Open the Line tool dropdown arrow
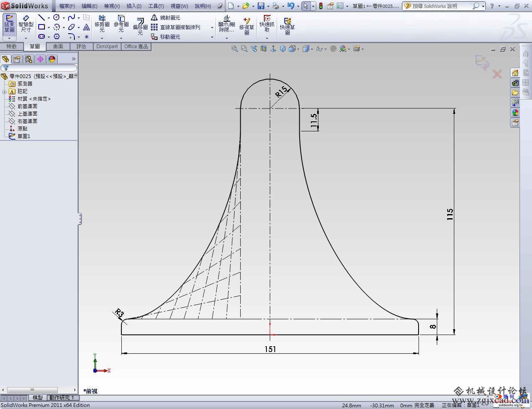Viewport: 532px width, 409px height. tap(49, 18)
